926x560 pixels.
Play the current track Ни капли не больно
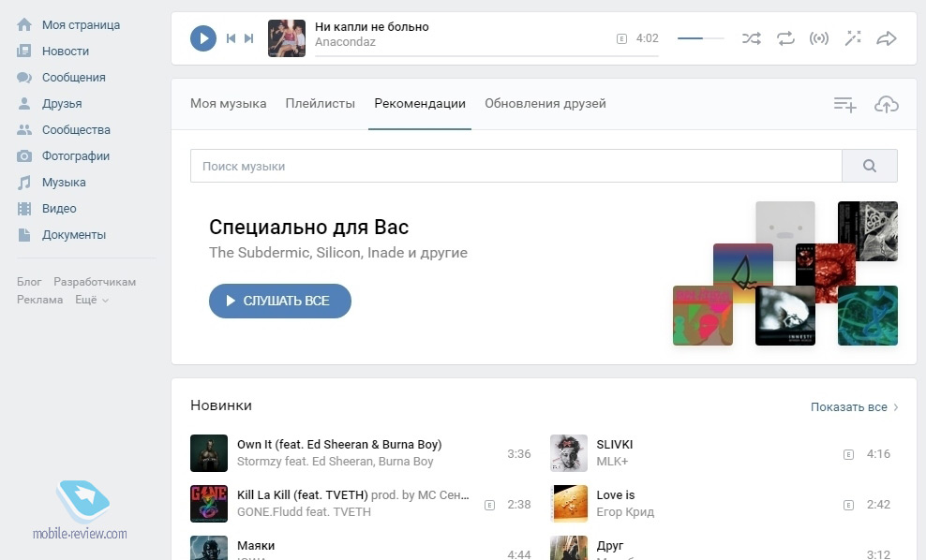pos(203,38)
